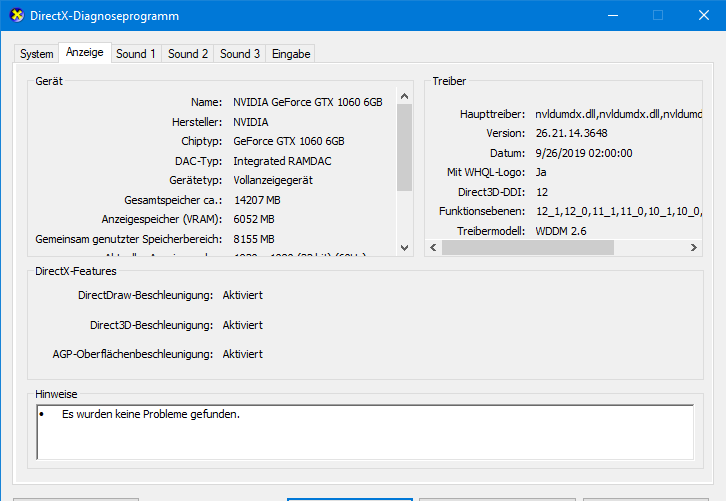
Task: Click the Funktionsebenen value list
Action: (619, 211)
